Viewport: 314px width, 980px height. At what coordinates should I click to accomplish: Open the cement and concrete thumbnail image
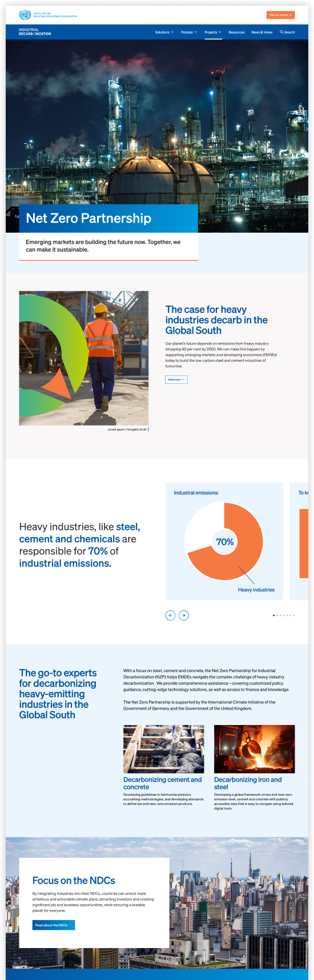[x=164, y=749]
